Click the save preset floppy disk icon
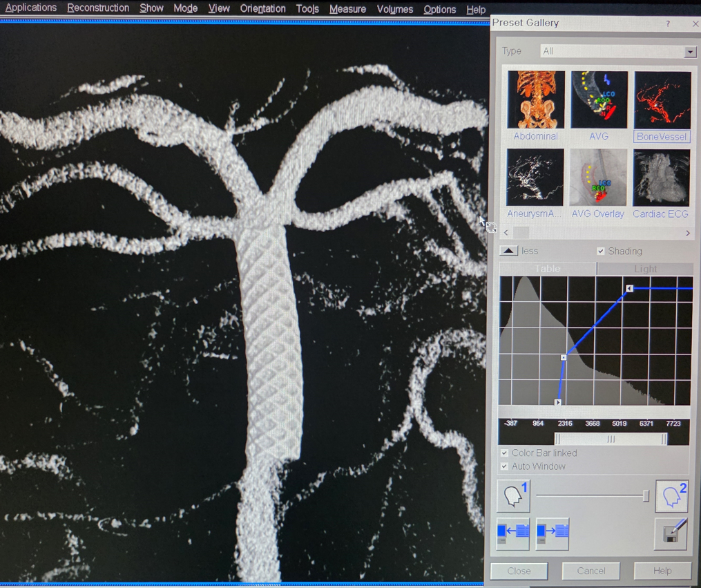Image resolution: width=701 pixels, height=588 pixels. pyautogui.click(x=671, y=533)
